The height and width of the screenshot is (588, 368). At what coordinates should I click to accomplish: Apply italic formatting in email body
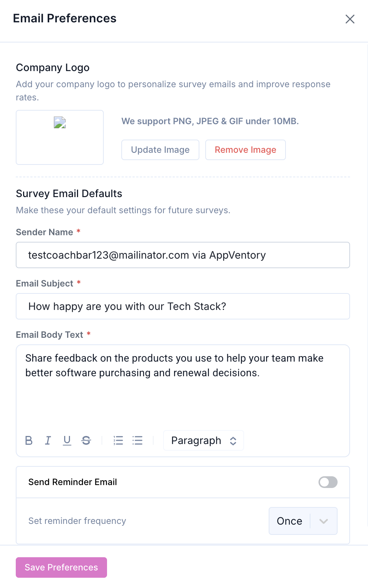48,440
